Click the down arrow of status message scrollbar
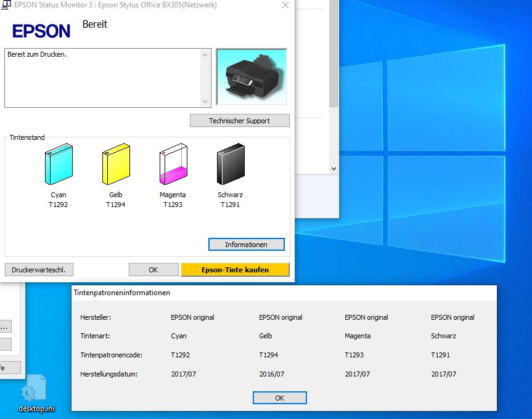This screenshot has width=532, height=419. click(x=205, y=101)
